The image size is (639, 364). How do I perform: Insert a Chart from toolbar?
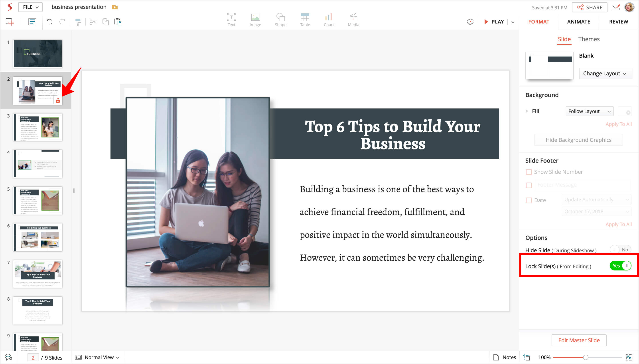329,20
